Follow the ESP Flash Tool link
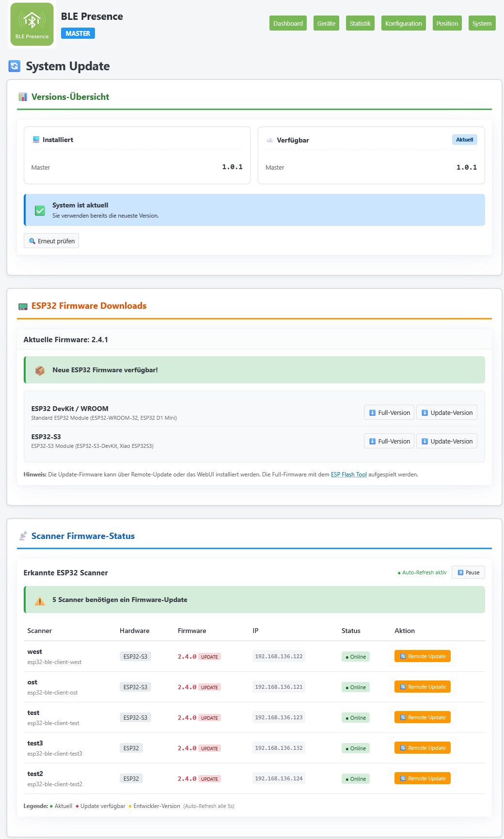Image resolution: width=504 pixels, height=839 pixels. coord(348,475)
